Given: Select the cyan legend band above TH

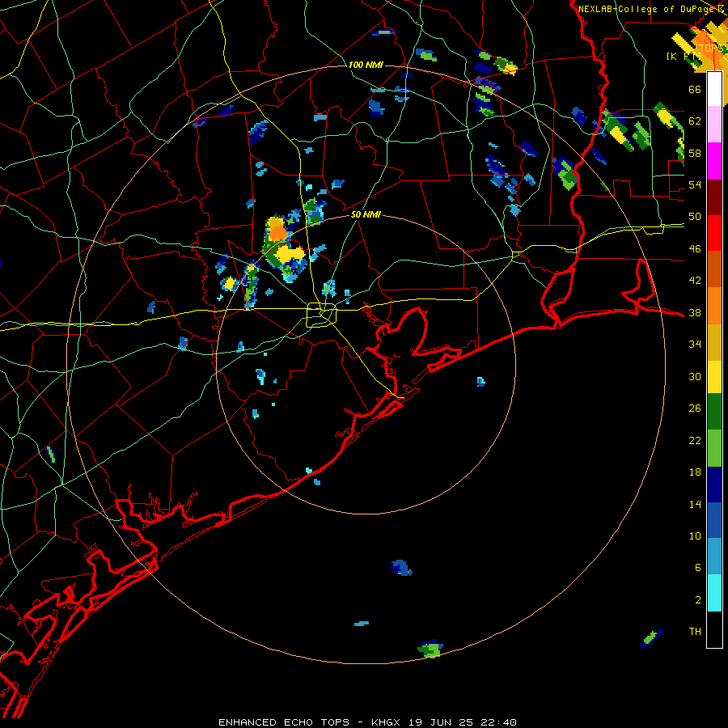Looking at the screenshot, I should click(x=714, y=593).
